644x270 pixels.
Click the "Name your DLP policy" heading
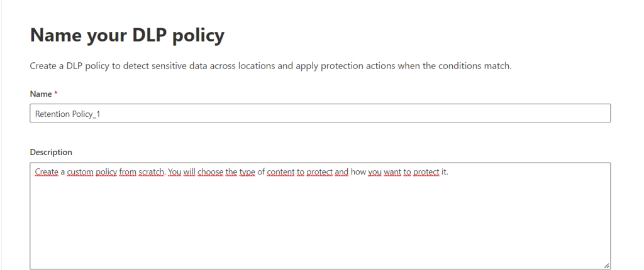127,36
